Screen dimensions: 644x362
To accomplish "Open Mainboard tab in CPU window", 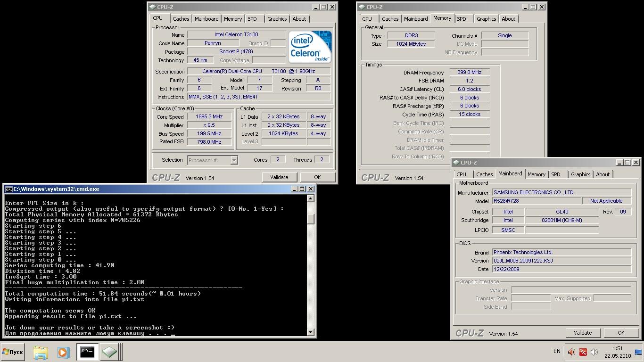I will [x=206, y=19].
